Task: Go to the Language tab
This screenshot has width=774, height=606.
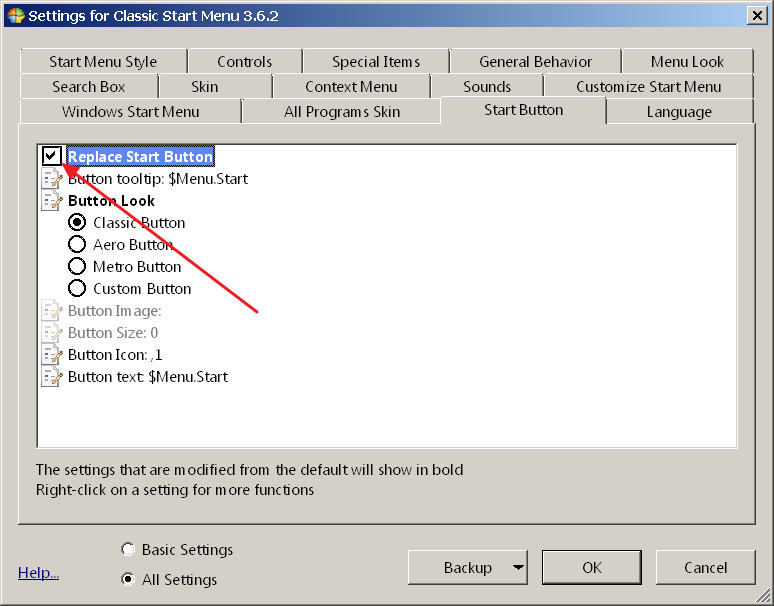Action: click(x=679, y=112)
